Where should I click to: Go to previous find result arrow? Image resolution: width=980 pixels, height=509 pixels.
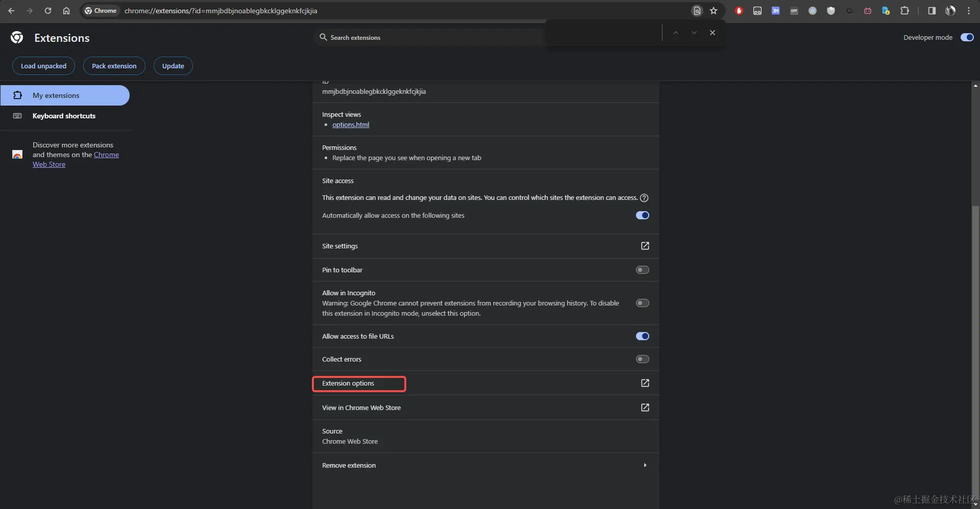coord(675,33)
